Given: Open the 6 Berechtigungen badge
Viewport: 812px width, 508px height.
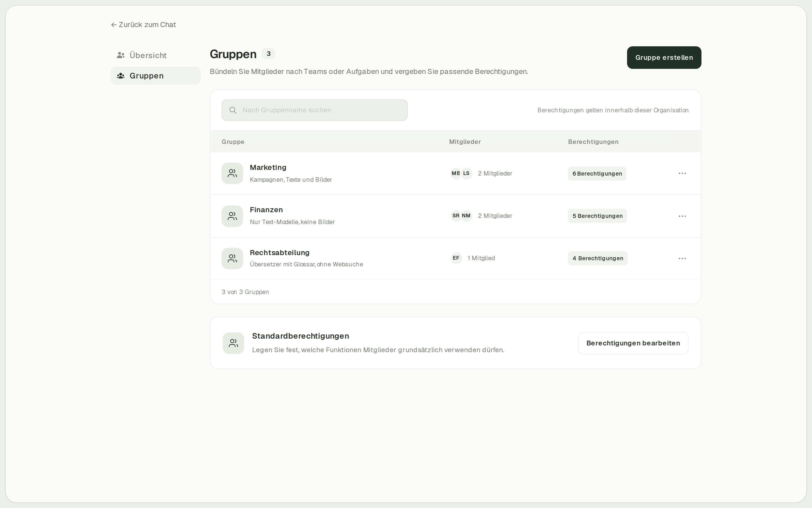Looking at the screenshot, I should pos(597,173).
